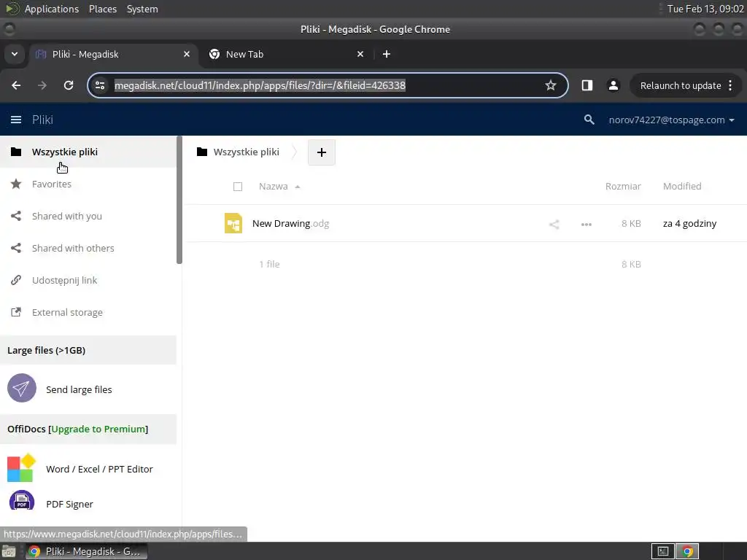The height and width of the screenshot is (560, 747).
Task: Bookmark this page with star icon
Action: pyautogui.click(x=550, y=85)
